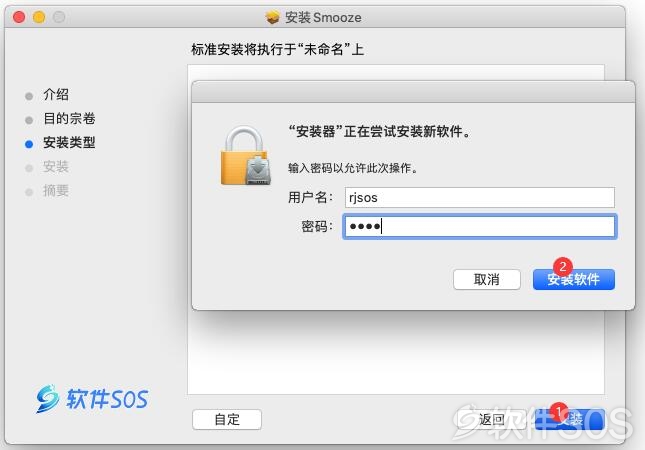Viewport: 645px width, 450px height.
Task: Select the 摘要 step in sidebar
Action: (56, 190)
